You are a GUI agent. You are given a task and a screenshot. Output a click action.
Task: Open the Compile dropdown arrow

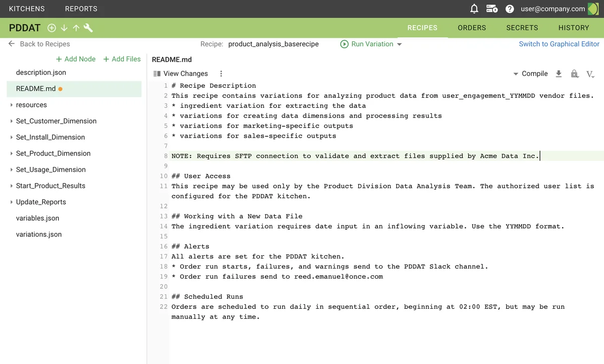[515, 73]
